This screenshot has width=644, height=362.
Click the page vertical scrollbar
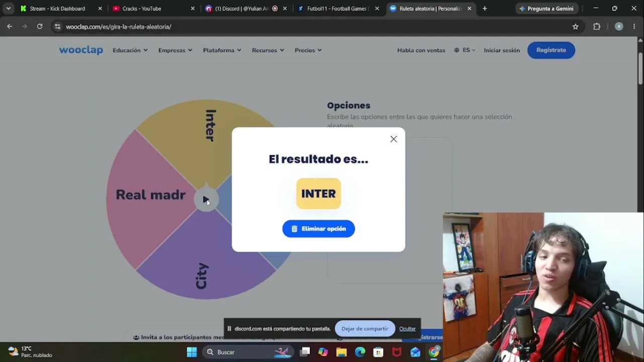tap(640, 68)
